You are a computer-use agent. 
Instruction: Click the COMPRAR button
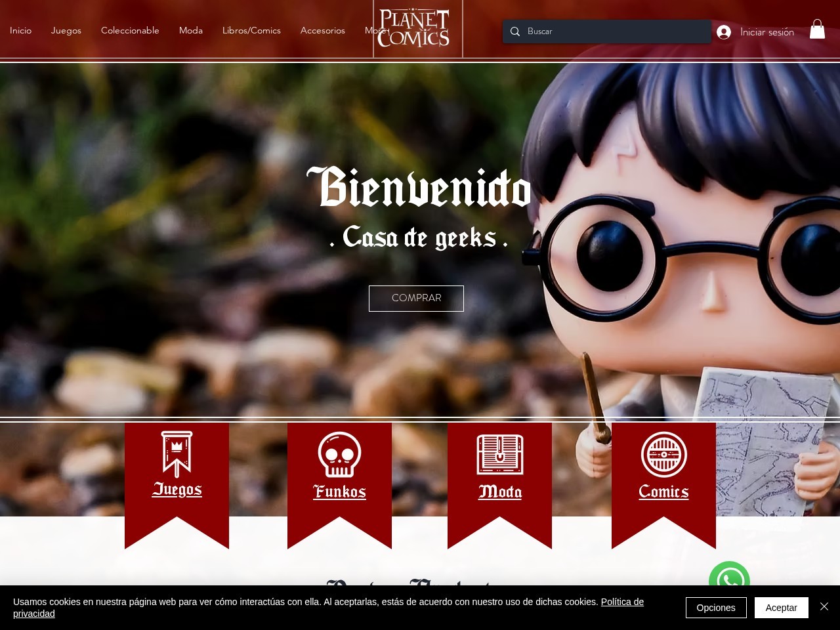click(x=416, y=298)
